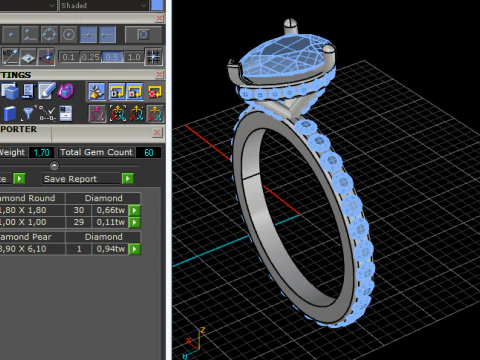Click the highlighted paint-brush cleanup icon
This screenshot has height=360, width=480.
(97, 92)
